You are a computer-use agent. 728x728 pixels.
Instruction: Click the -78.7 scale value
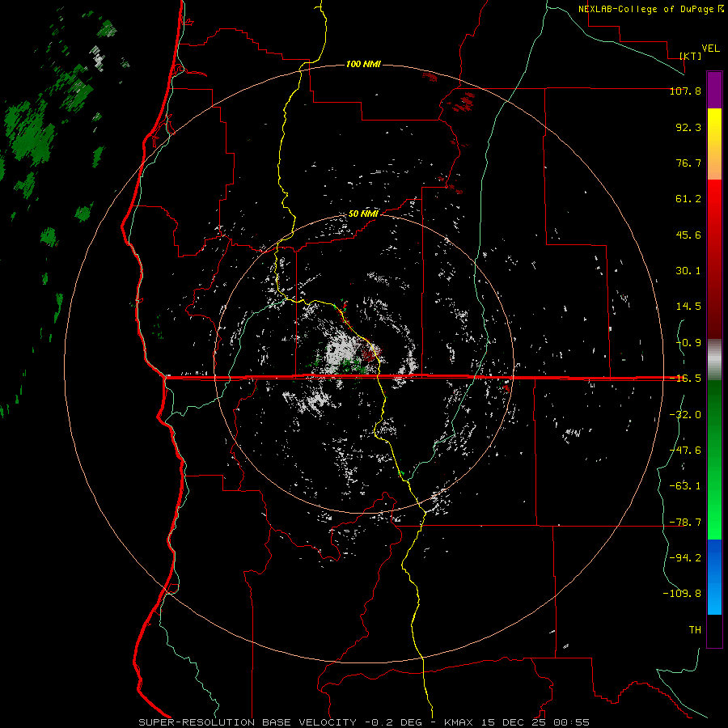(685, 523)
